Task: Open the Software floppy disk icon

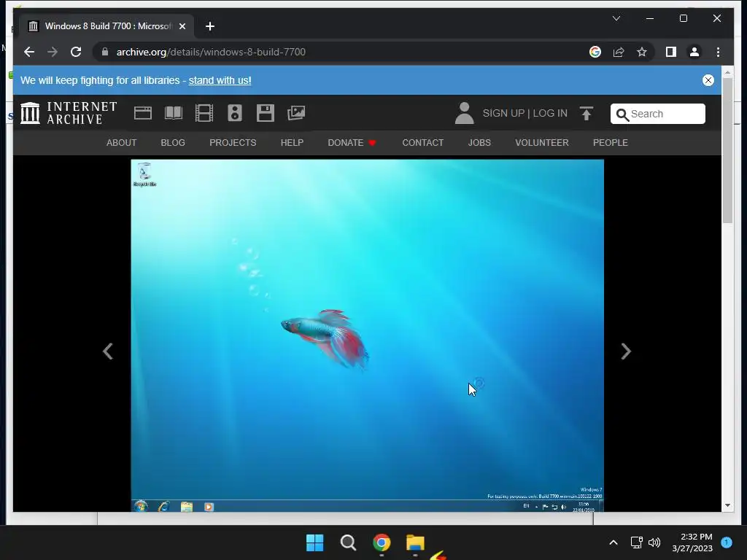Action: 266,113
